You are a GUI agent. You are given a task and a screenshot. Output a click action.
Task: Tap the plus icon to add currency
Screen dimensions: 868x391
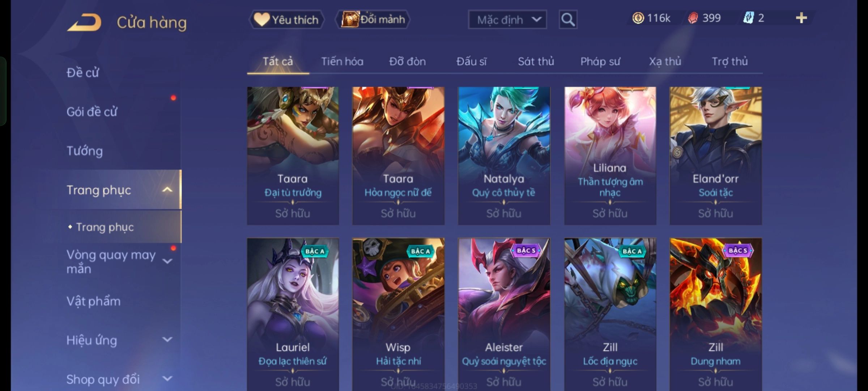(801, 18)
